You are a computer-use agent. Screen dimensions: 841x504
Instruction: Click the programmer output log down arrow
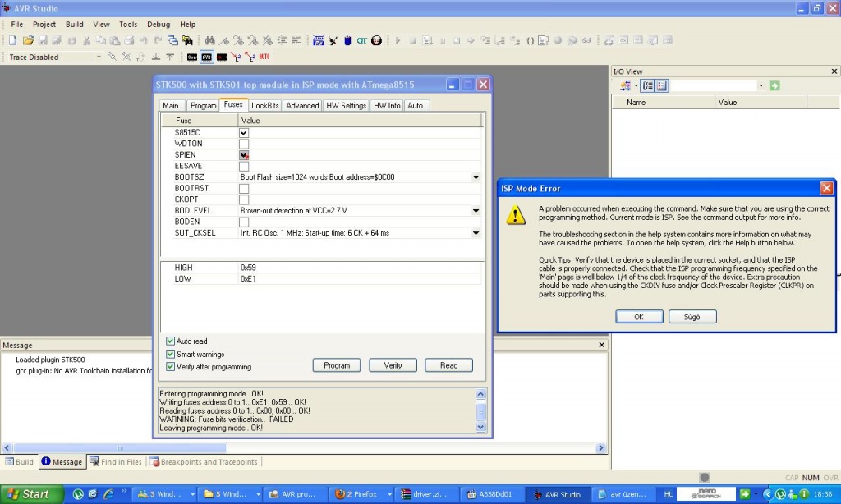coord(480,428)
